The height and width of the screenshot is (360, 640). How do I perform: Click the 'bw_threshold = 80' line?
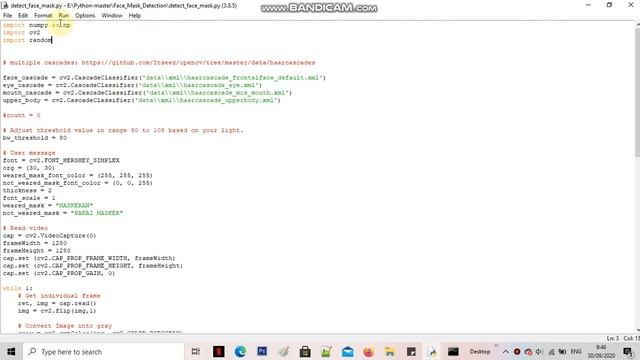coord(35,138)
